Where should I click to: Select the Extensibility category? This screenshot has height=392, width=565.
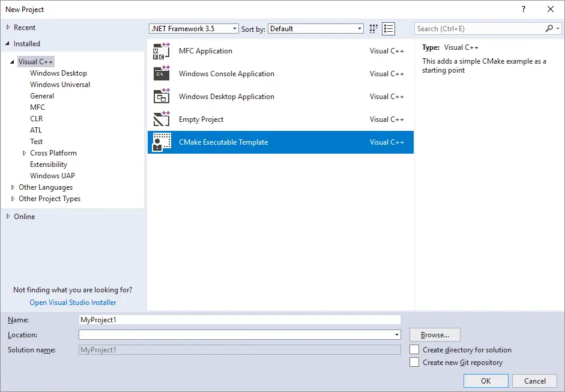[49, 164]
